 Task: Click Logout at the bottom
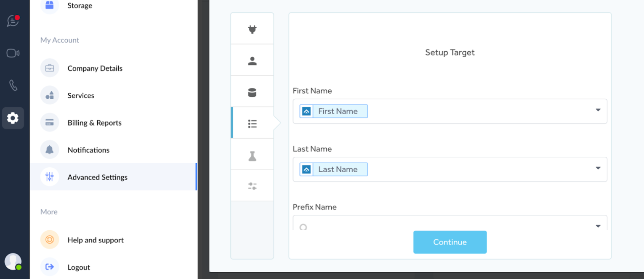78,267
